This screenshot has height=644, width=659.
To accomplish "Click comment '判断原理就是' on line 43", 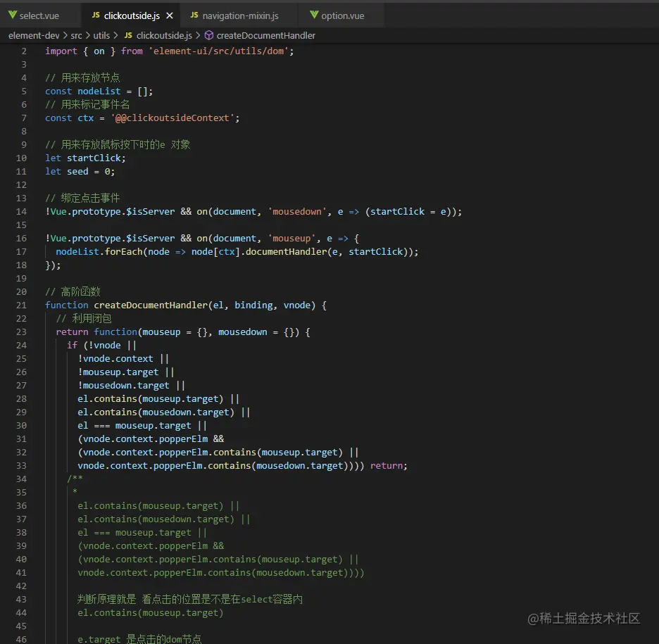I will (107, 600).
